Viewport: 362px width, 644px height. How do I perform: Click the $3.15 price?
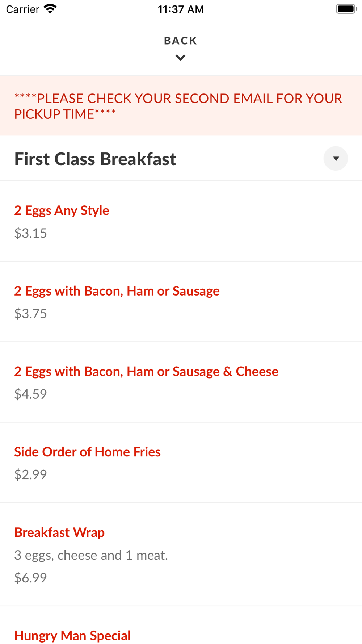31,233
